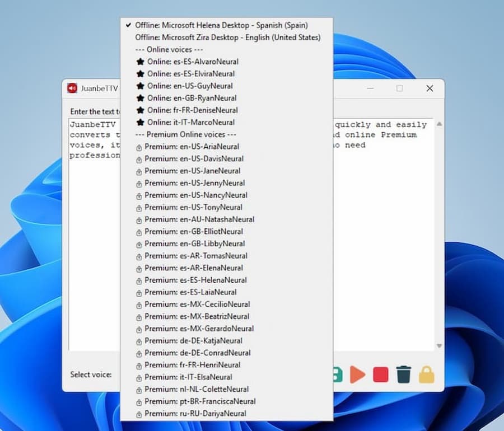Click the JuanbeTTV speaker logo in title bar

pyautogui.click(x=72, y=88)
